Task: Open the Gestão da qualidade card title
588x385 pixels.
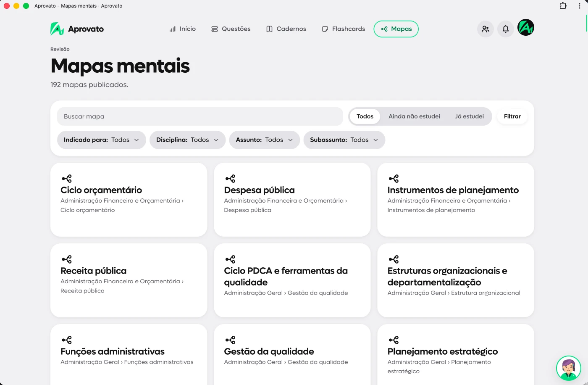Action: 269,351
